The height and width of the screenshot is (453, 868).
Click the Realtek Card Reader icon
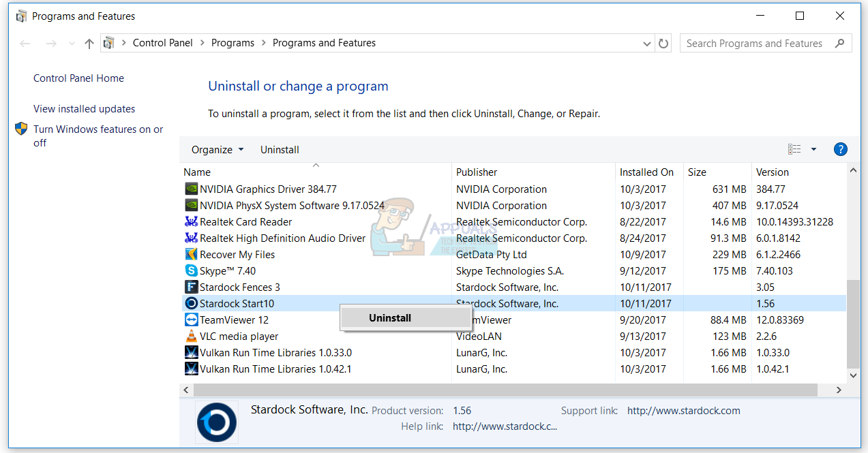192,222
